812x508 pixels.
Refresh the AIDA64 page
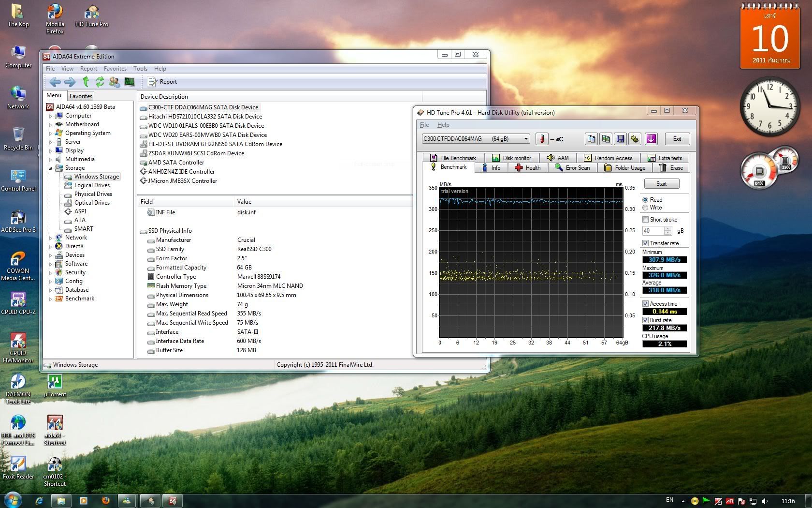pyautogui.click(x=100, y=82)
